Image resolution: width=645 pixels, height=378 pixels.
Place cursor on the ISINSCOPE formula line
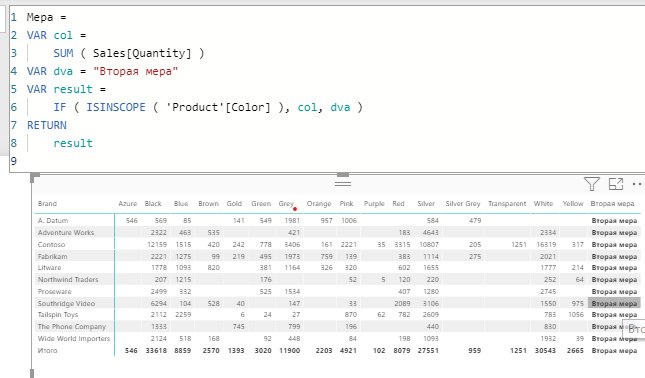pyautogui.click(x=208, y=107)
